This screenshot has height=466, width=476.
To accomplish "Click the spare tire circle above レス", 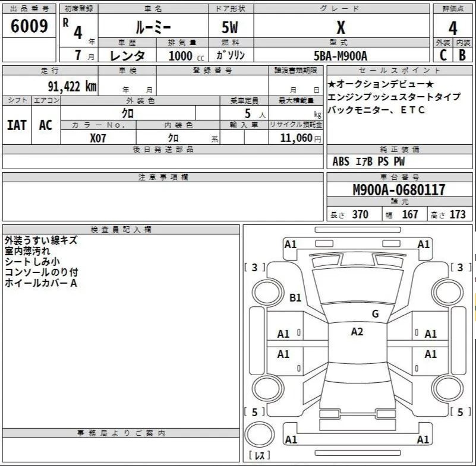I will (258, 434).
